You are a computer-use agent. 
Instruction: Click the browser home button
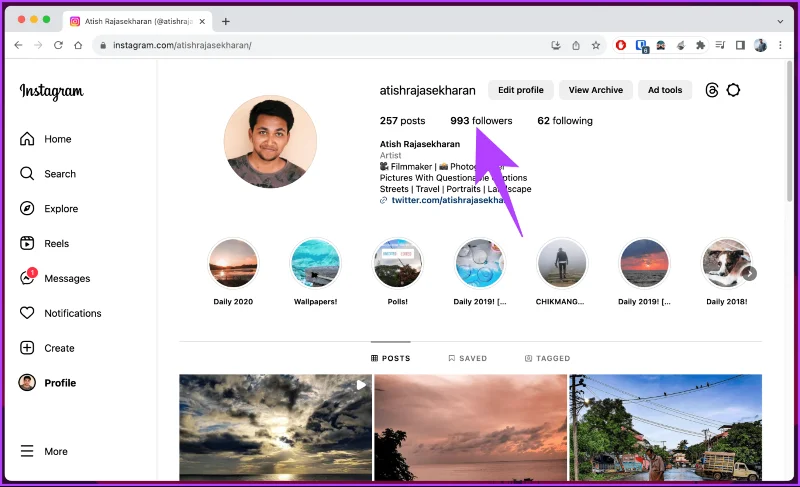(x=78, y=45)
